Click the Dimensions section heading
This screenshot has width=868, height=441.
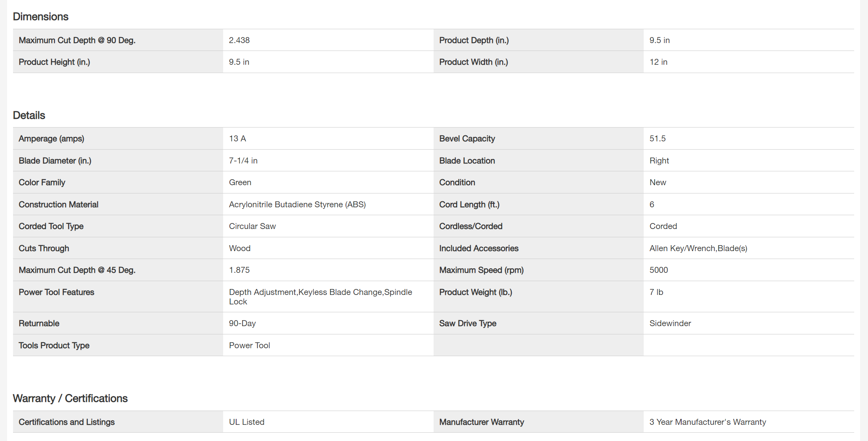coord(41,17)
